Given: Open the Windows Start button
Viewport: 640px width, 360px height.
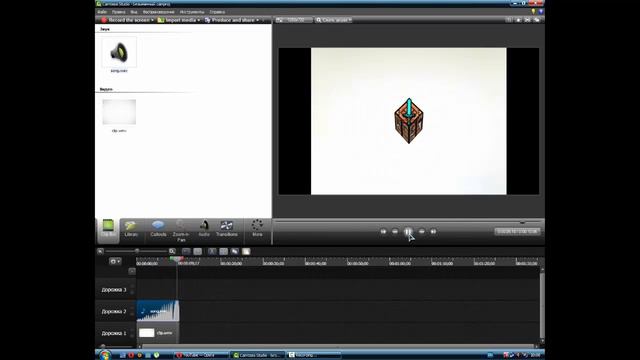Looking at the screenshot, I should click(105, 355).
